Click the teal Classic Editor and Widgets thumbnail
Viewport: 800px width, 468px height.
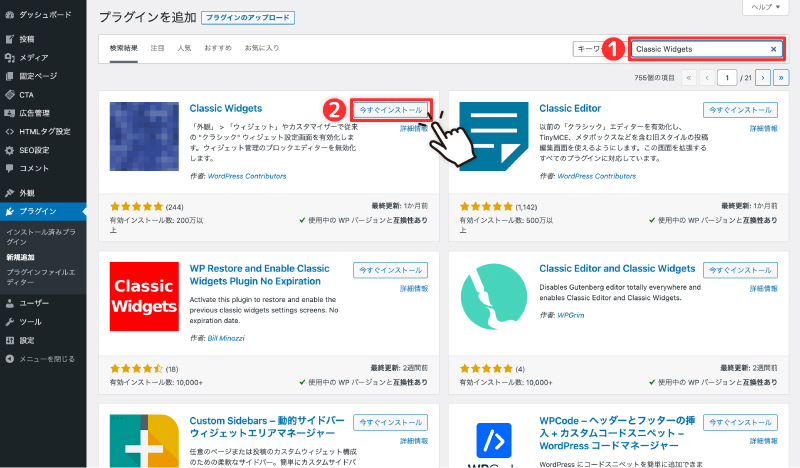click(x=494, y=297)
